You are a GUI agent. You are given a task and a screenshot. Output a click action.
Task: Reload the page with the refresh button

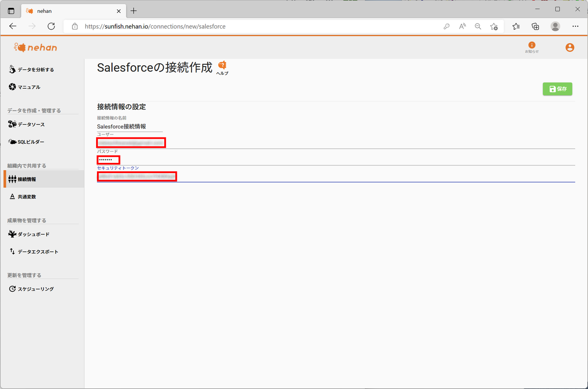point(52,26)
